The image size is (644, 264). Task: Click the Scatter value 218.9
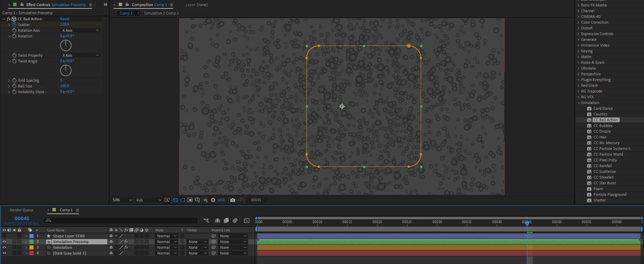coord(65,24)
